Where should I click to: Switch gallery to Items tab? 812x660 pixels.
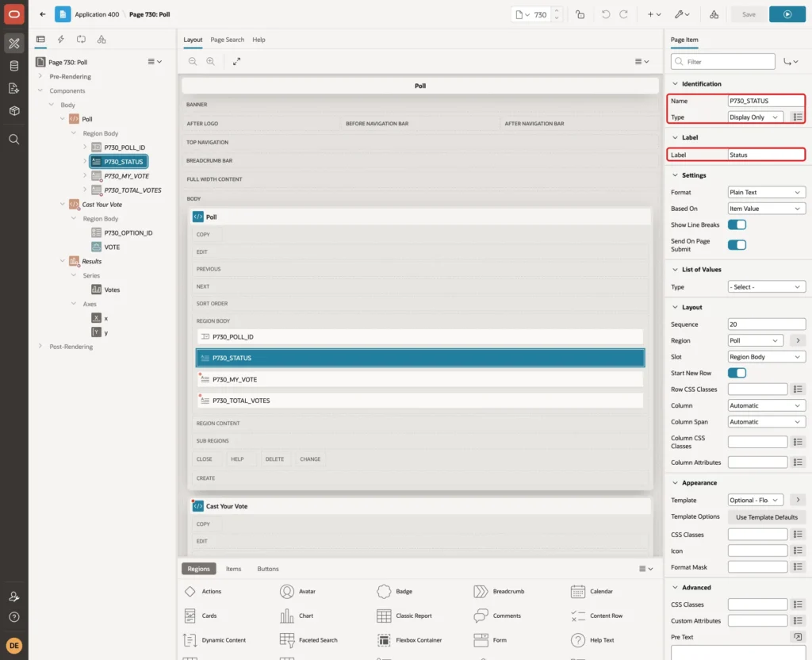tap(234, 568)
